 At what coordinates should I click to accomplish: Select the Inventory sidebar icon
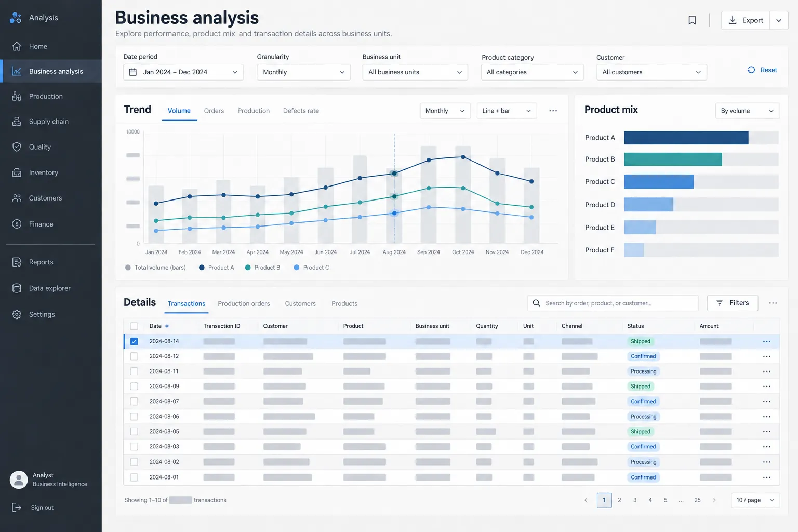(17, 172)
